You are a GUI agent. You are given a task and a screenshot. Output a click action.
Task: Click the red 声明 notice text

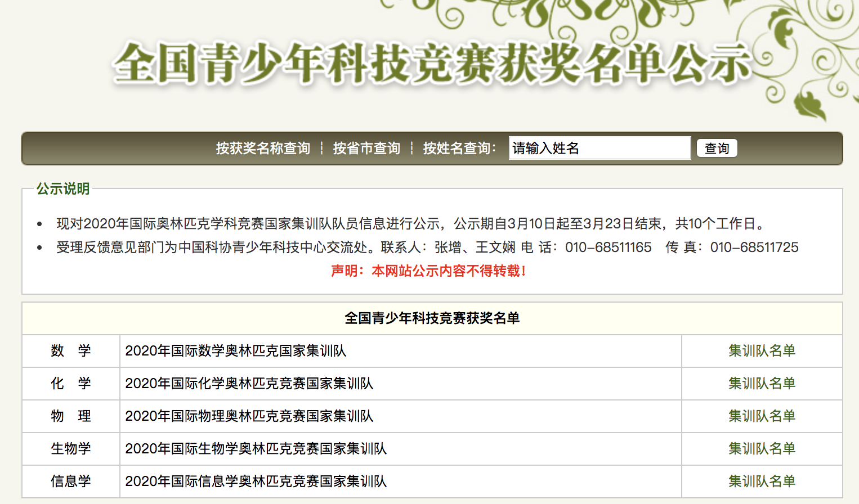(429, 271)
